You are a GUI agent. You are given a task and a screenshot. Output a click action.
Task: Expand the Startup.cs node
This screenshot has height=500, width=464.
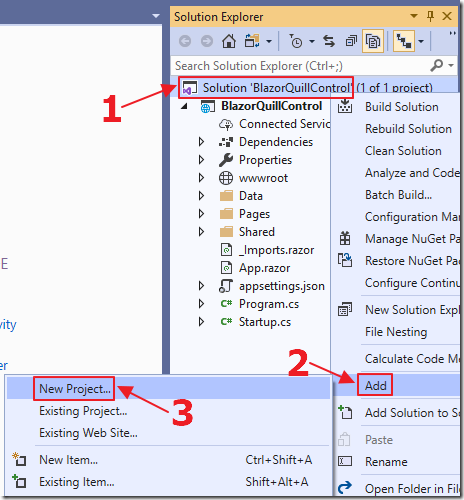click(201, 322)
